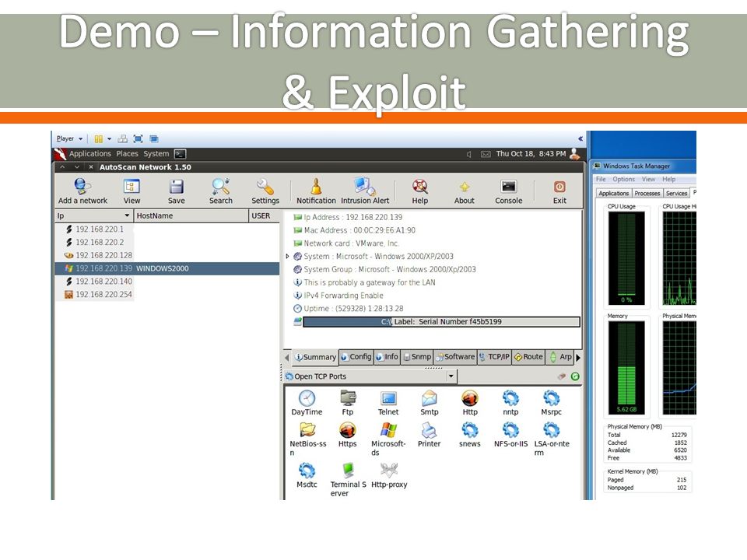Image resolution: width=747 pixels, height=560 pixels.
Task: Open Task Manager File menu
Action: point(601,179)
